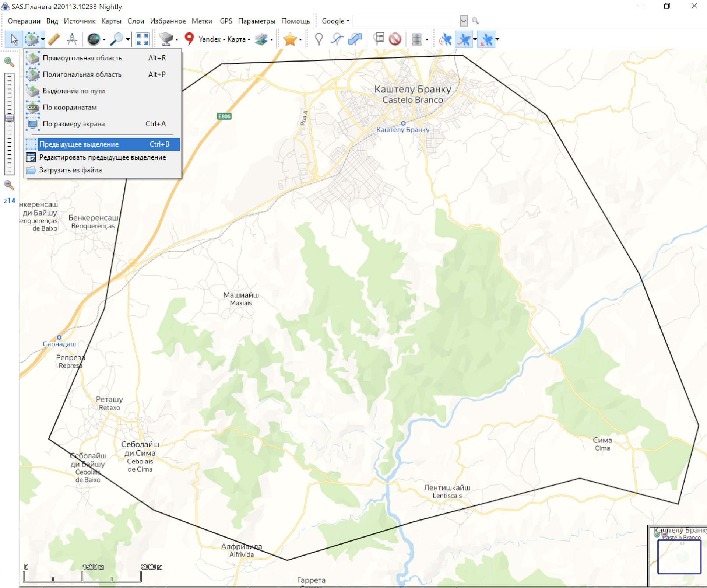707x588 pixels.
Task: Choose Редактировать предыдущее выделение
Action: click(x=102, y=157)
